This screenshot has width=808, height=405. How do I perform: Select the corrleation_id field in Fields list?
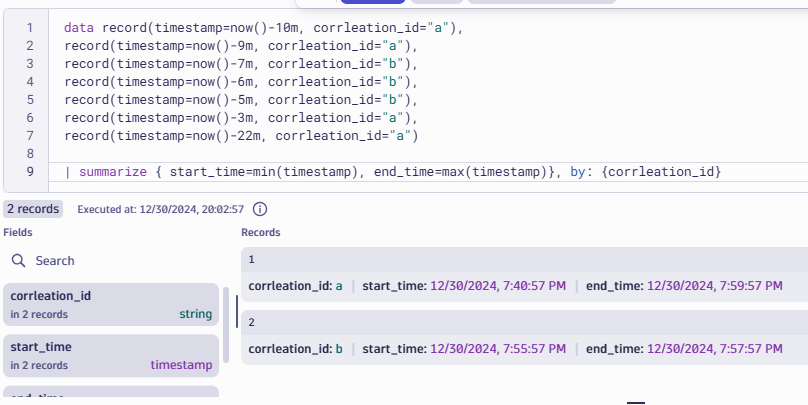click(x=112, y=304)
